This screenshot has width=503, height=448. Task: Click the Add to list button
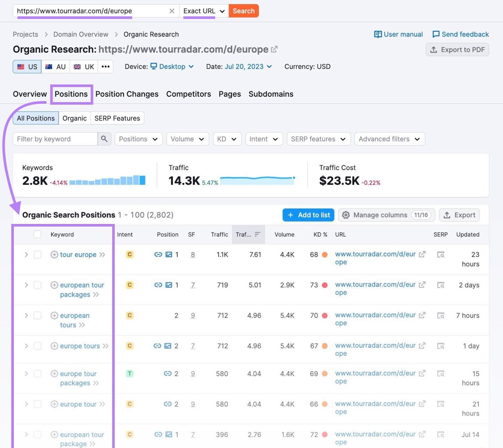click(308, 215)
